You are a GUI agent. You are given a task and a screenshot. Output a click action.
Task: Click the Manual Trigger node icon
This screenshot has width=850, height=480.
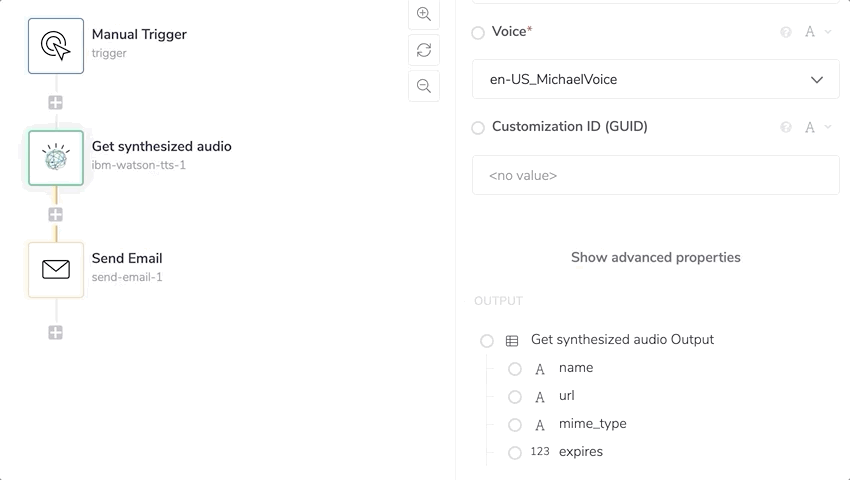56,46
